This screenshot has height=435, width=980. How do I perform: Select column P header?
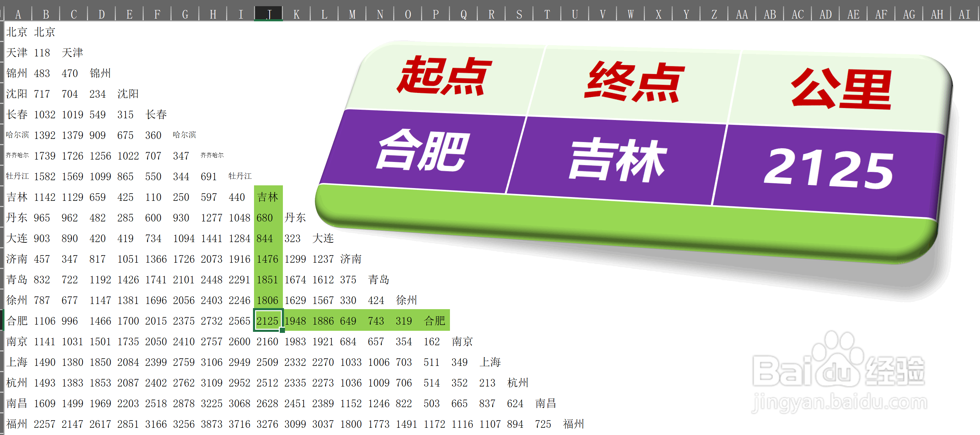pyautogui.click(x=436, y=14)
